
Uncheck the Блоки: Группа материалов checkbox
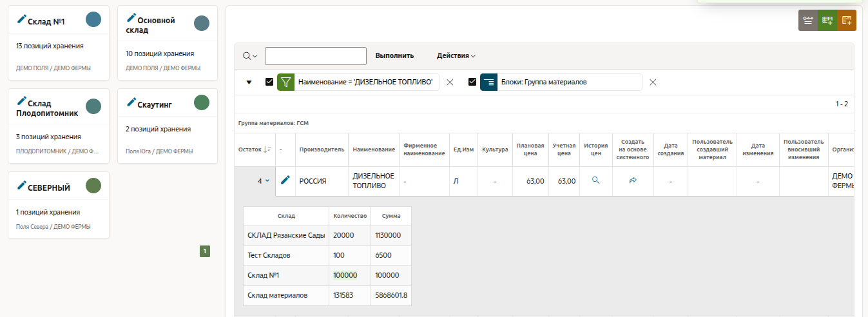click(472, 82)
